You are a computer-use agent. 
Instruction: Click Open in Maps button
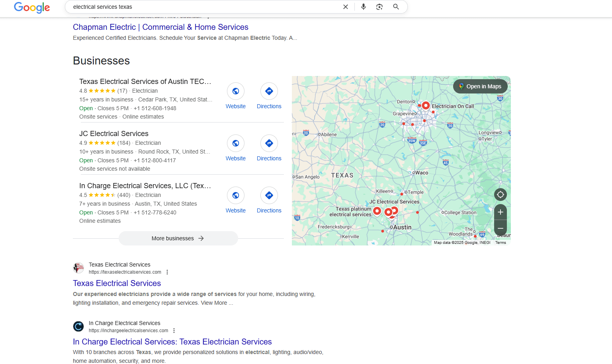pos(480,86)
